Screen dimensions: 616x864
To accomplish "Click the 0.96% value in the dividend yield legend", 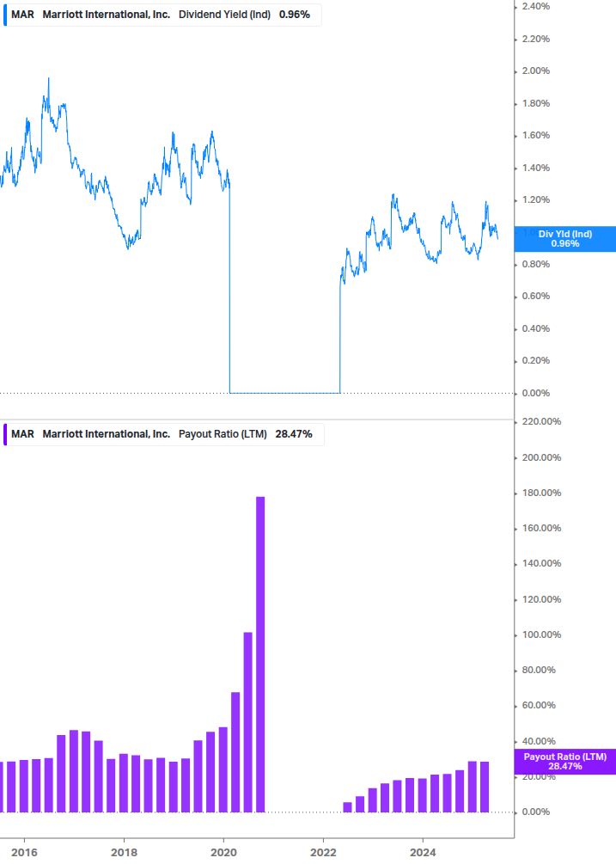I will (x=295, y=15).
